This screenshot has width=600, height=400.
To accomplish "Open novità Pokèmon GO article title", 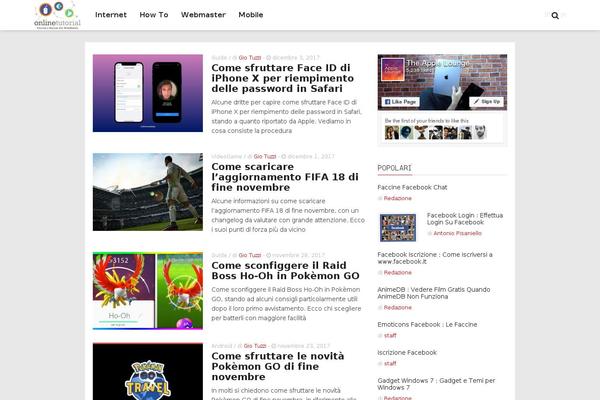I will coord(278,366).
